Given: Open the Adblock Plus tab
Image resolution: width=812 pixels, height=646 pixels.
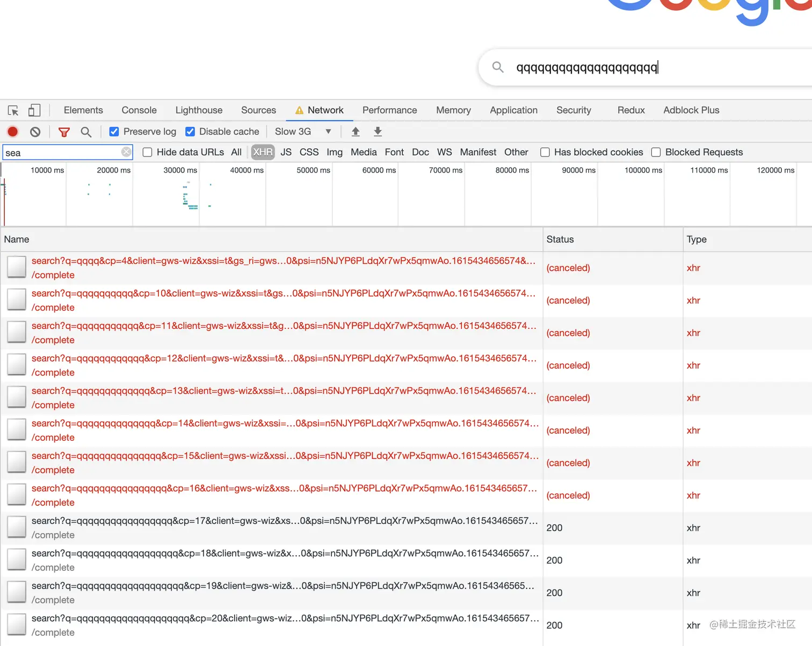Looking at the screenshot, I should tap(691, 110).
